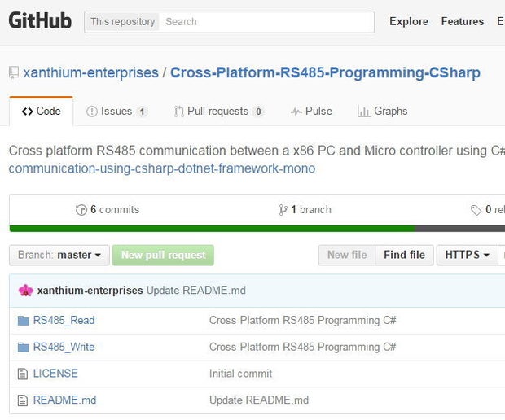Open the xanthium-enterprises owner link
The width and height of the screenshot is (505, 420).
[x=90, y=72]
